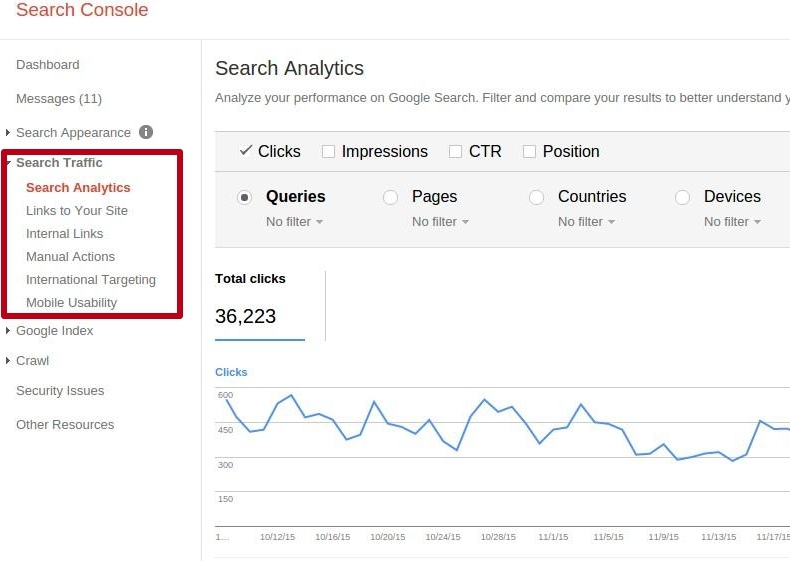The image size is (790, 561).
Task: Open Security Issues page
Action: pyautogui.click(x=60, y=391)
